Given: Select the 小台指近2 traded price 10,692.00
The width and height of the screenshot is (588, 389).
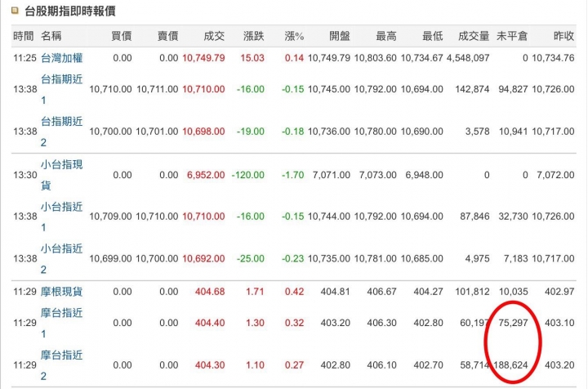Looking at the screenshot, I should coord(203,259).
